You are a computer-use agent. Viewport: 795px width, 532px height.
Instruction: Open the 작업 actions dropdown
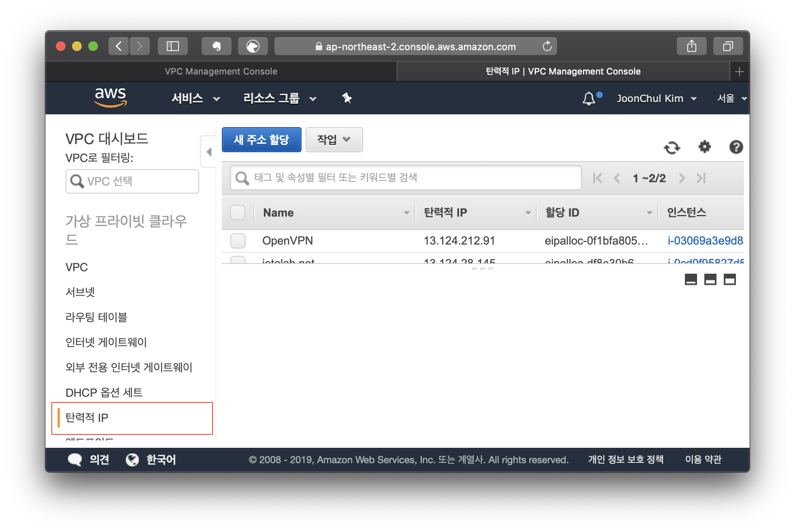[334, 140]
